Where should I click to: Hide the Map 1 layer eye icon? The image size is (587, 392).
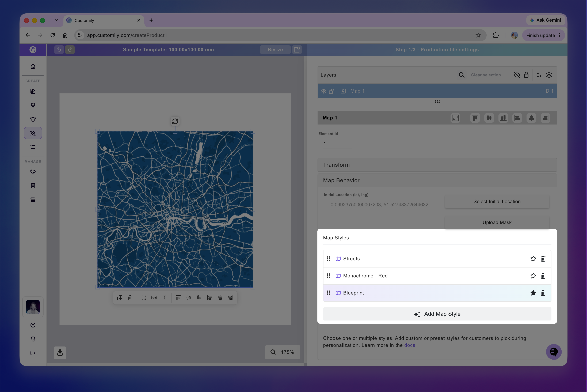point(323,91)
